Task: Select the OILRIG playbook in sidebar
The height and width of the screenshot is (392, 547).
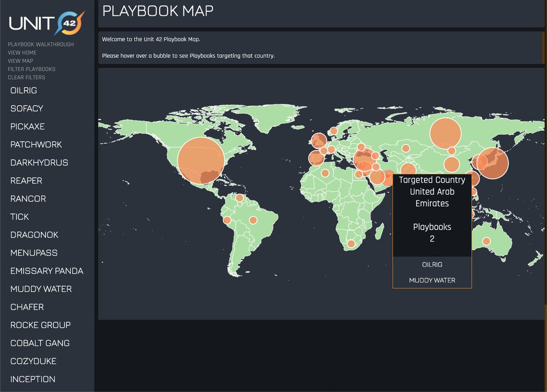Action: tap(24, 91)
